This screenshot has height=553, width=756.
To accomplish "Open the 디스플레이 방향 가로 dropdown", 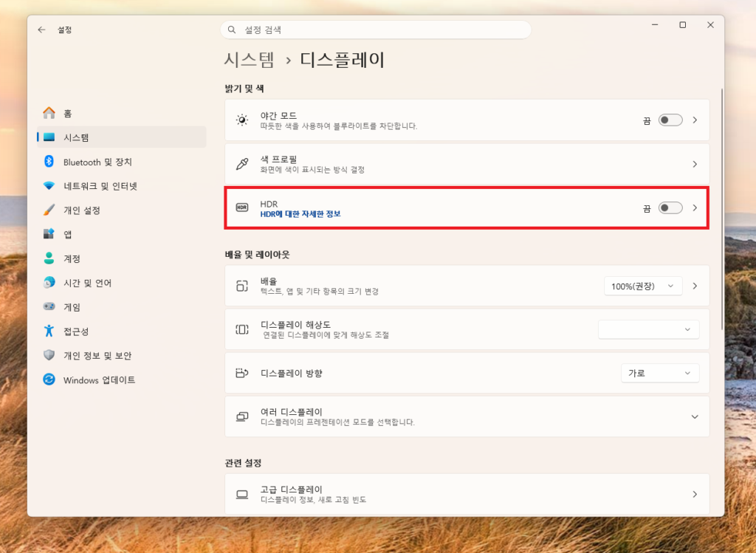I will (659, 374).
